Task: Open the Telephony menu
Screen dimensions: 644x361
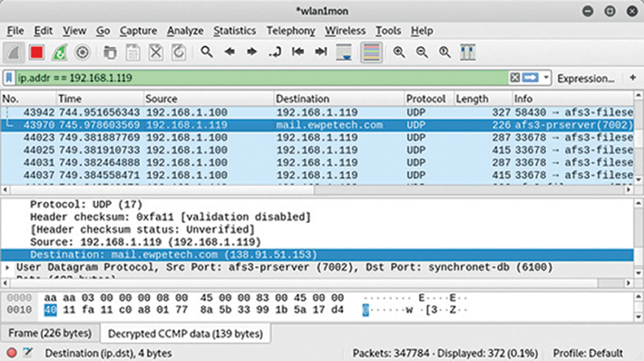Action: (x=291, y=31)
